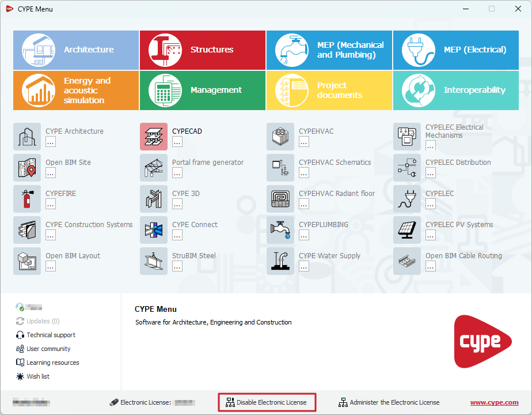Visit the www.cype.com link
This screenshot has width=532, height=415.
pyautogui.click(x=494, y=402)
